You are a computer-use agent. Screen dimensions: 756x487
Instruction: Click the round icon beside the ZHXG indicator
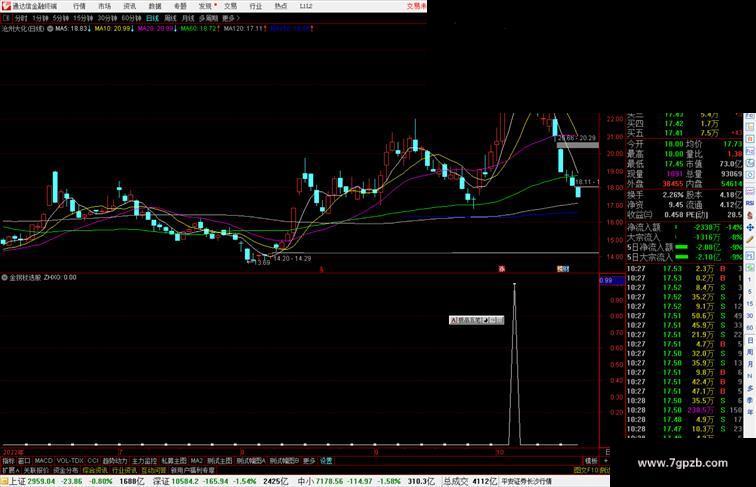[x=5, y=278]
